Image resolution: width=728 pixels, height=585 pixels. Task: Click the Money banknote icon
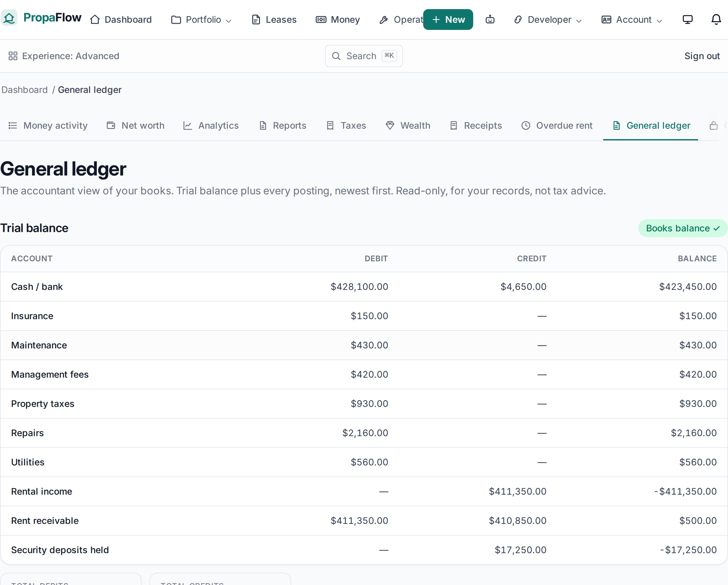(x=321, y=19)
